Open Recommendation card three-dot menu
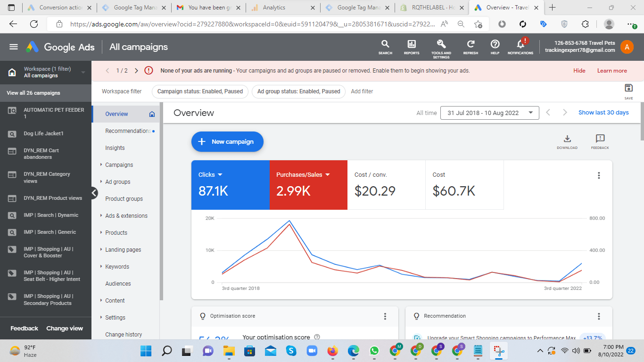This screenshot has height=362, width=644. coord(599,316)
